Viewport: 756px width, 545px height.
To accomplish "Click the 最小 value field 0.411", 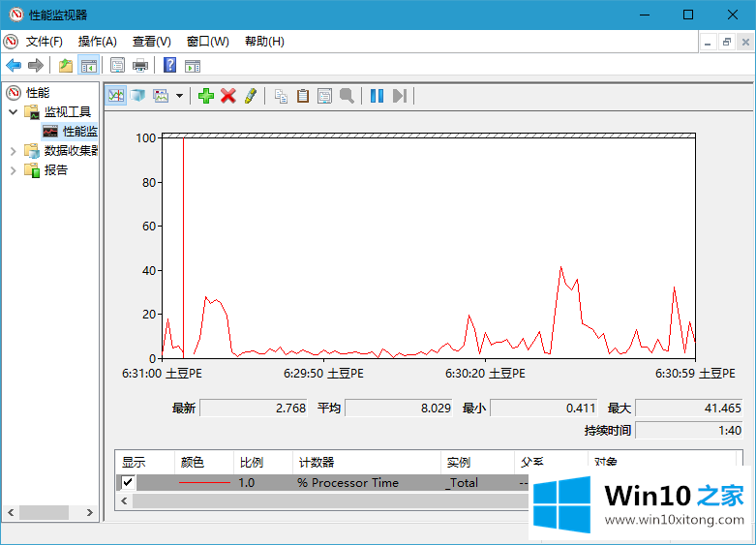I will [544, 409].
